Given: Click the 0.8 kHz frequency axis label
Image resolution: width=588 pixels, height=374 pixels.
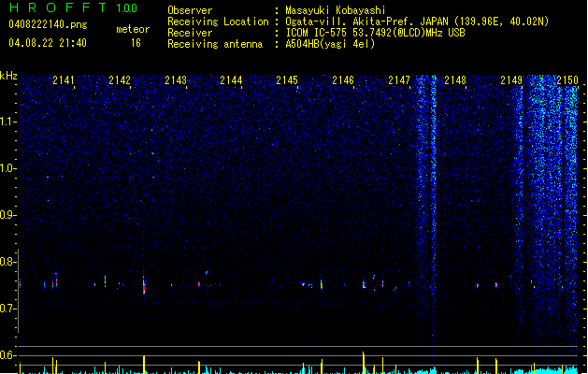Looking at the screenshot, I should [x=8, y=262].
